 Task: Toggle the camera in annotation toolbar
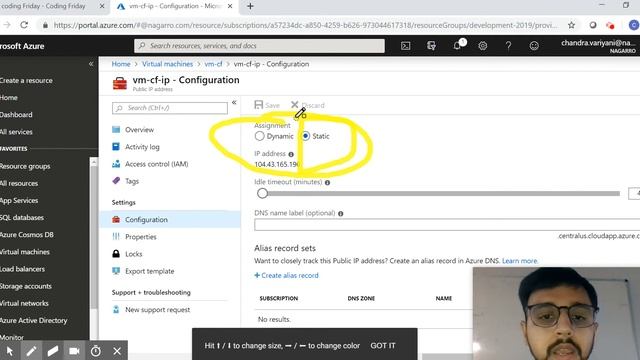click(74, 351)
